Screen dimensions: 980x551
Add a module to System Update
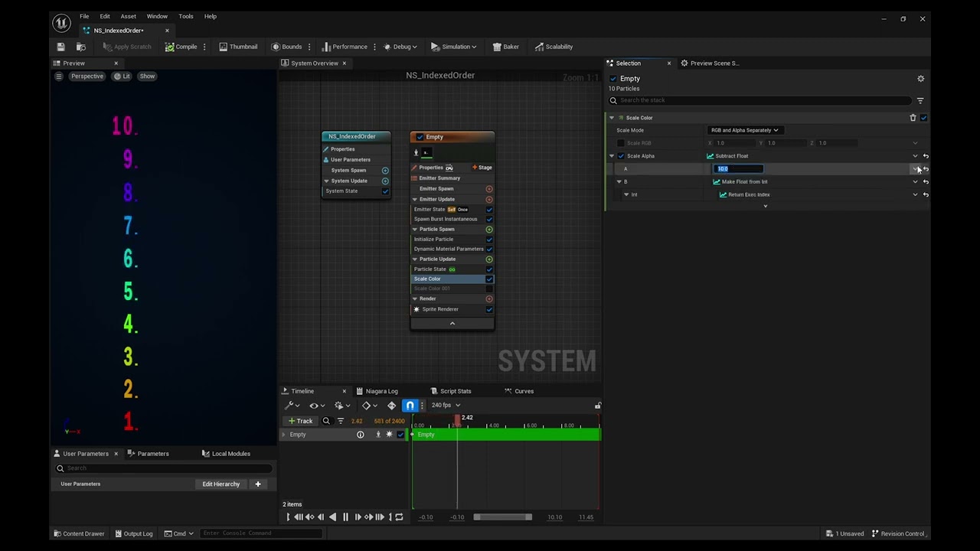click(385, 181)
